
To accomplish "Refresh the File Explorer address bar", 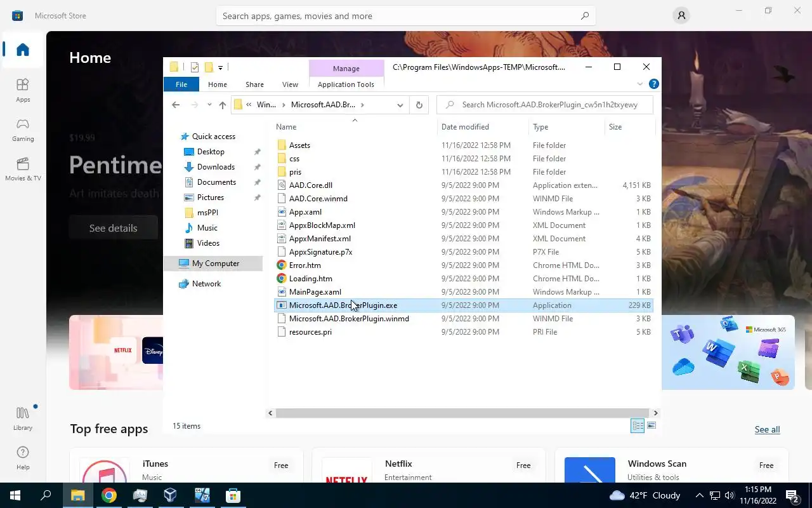I will pos(419,105).
